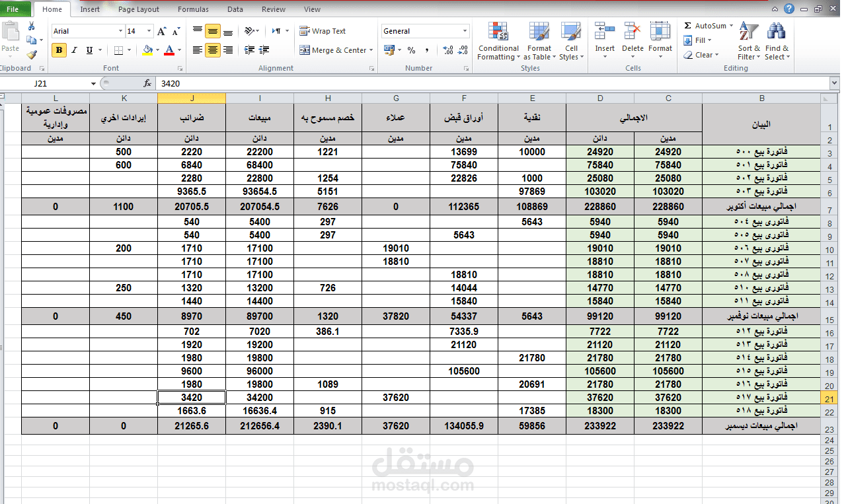The width and height of the screenshot is (846, 504).
Task: Open the Format cells menu
Action: coord(660,41)
